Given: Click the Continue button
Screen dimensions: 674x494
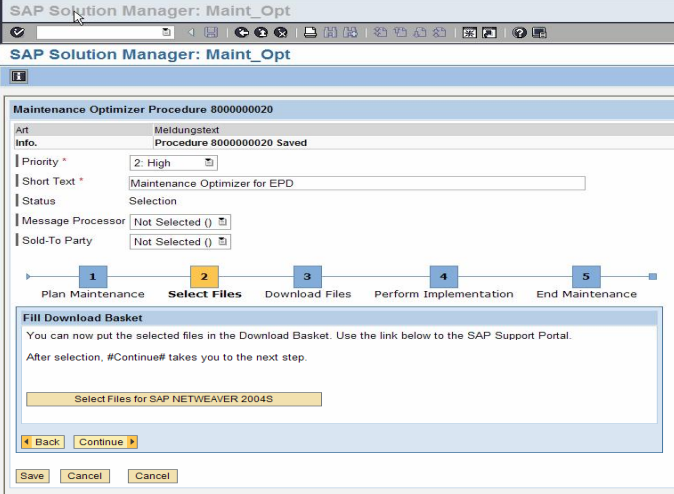Looking at the screenshot, I should (105, 442).
